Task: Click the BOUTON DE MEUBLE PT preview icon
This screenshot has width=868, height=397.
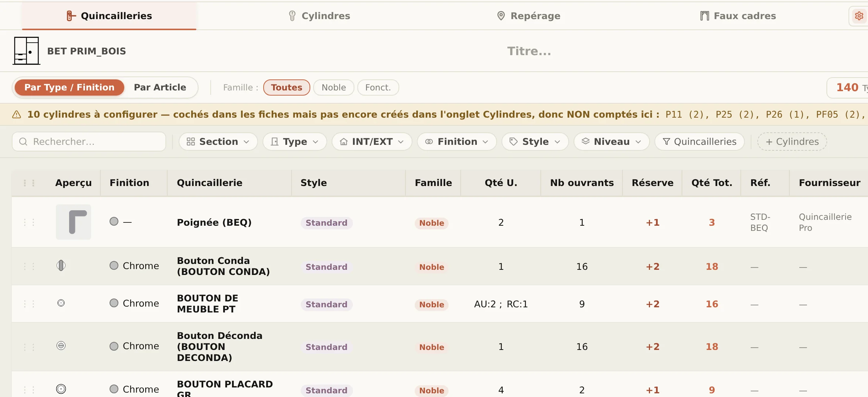Action: tap(61, 303)
